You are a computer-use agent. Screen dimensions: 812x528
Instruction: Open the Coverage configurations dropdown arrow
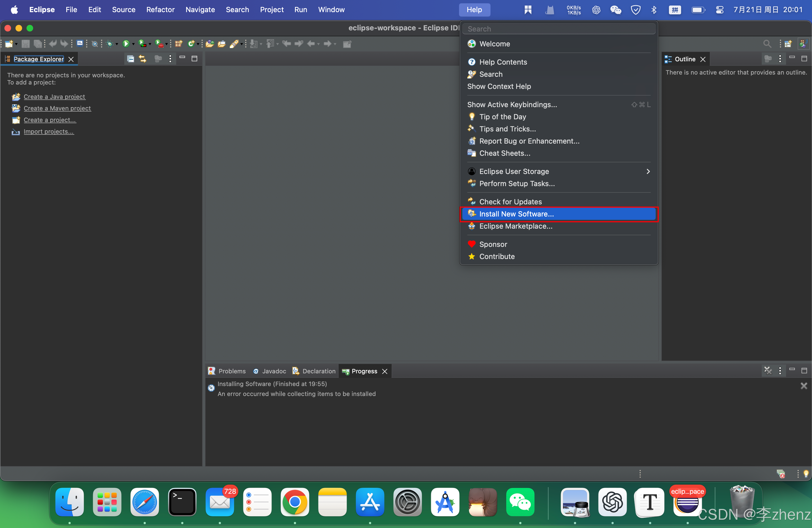point(150,44)
